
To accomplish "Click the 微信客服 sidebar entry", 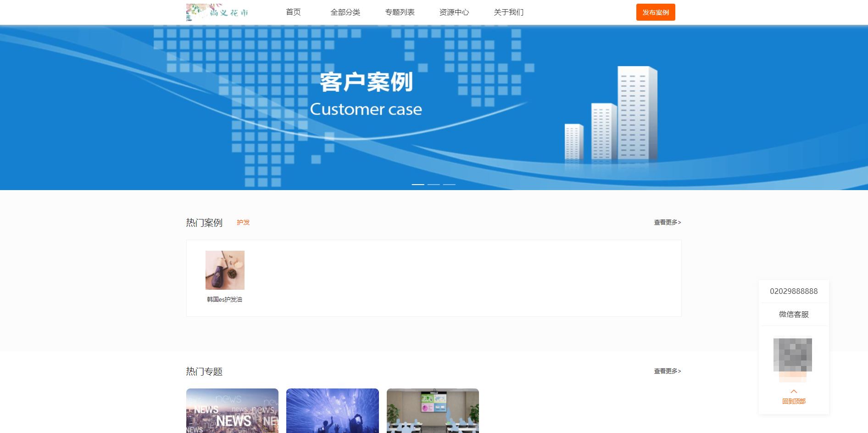I will coord(794,315).
